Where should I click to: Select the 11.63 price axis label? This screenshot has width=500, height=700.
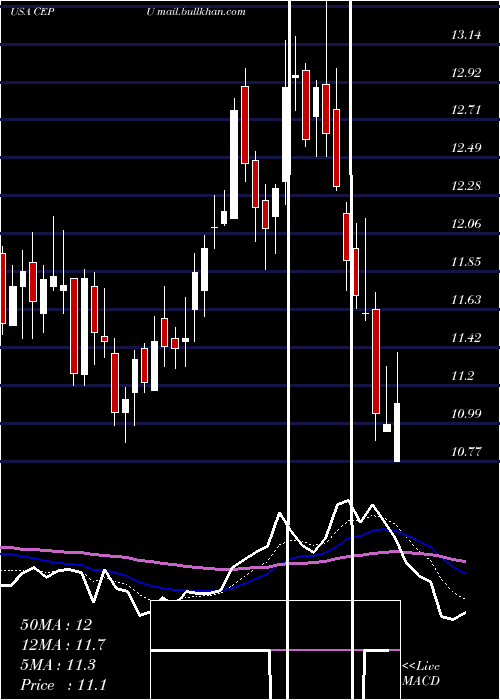point(466,300)
